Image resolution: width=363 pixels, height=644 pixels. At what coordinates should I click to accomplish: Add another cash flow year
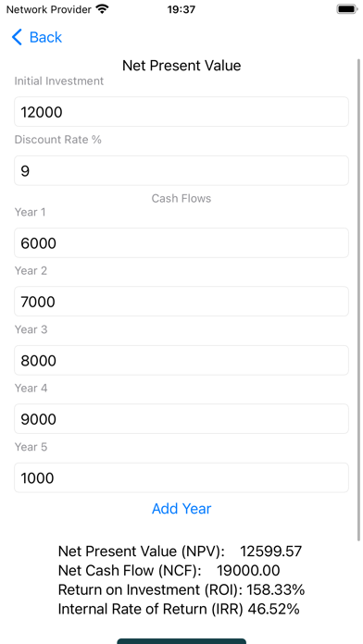(181, 509)
